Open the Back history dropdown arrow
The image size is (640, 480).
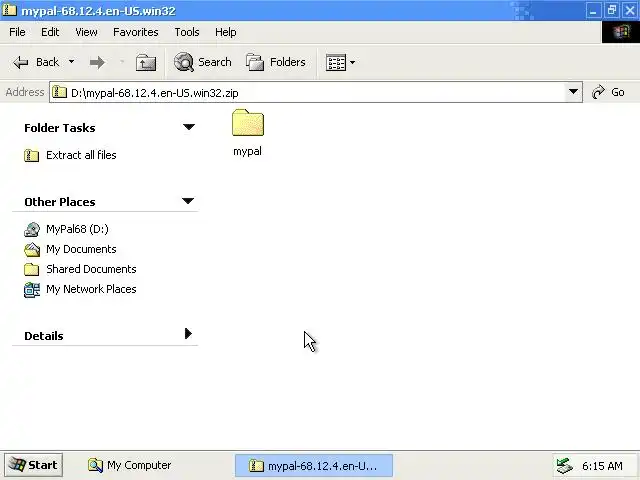71,62
